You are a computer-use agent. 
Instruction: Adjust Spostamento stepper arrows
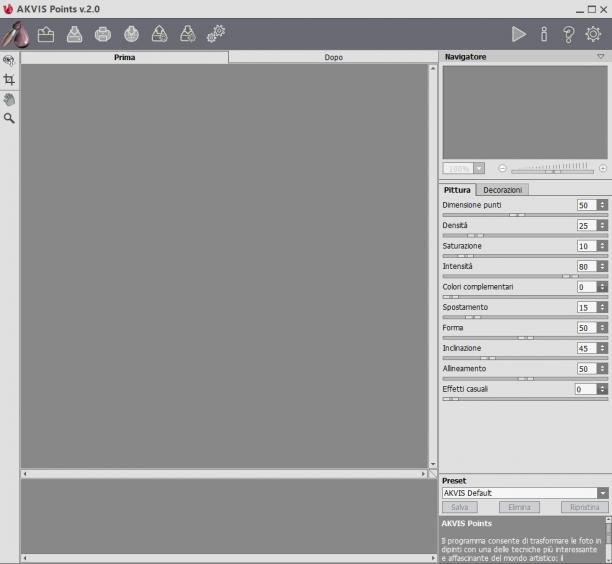click(603, 308)
